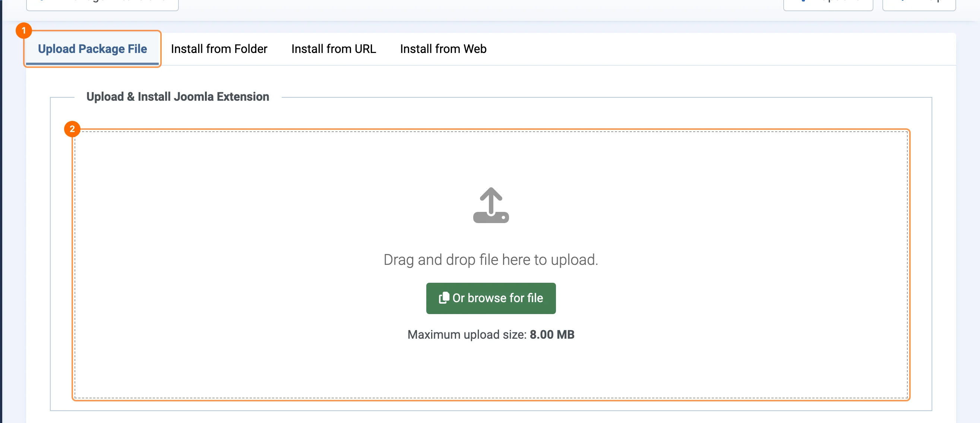Open the Upload Package File tab
The image size is (980, 423).
(92, 49)
